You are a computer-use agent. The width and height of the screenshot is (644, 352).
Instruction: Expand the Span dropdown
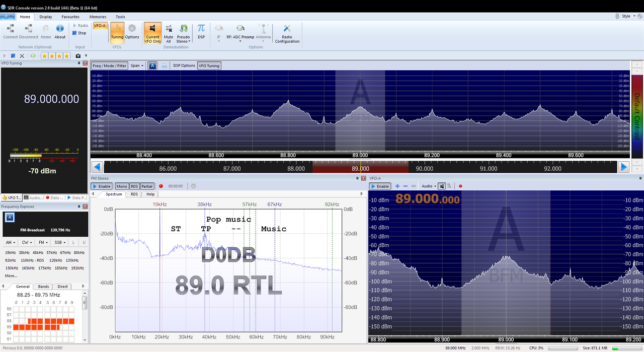(137, 65)
